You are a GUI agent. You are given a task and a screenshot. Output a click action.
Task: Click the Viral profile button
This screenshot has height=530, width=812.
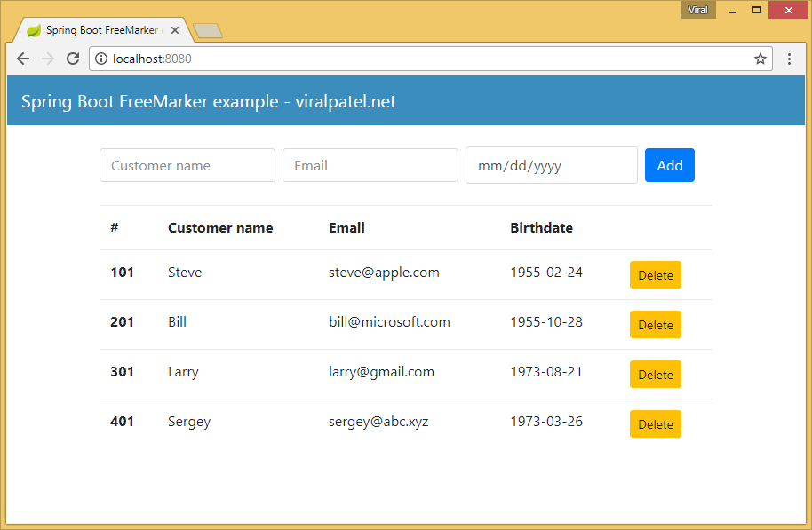[697, 10]
